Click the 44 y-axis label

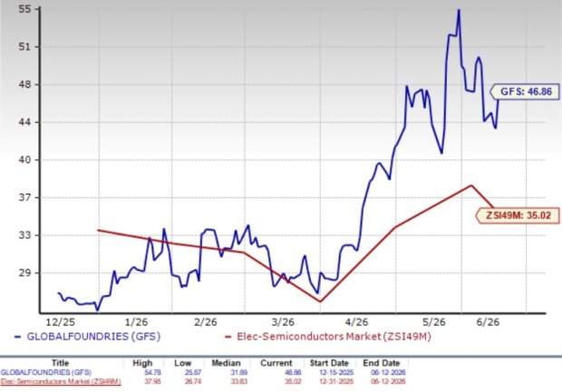point(24,122)
